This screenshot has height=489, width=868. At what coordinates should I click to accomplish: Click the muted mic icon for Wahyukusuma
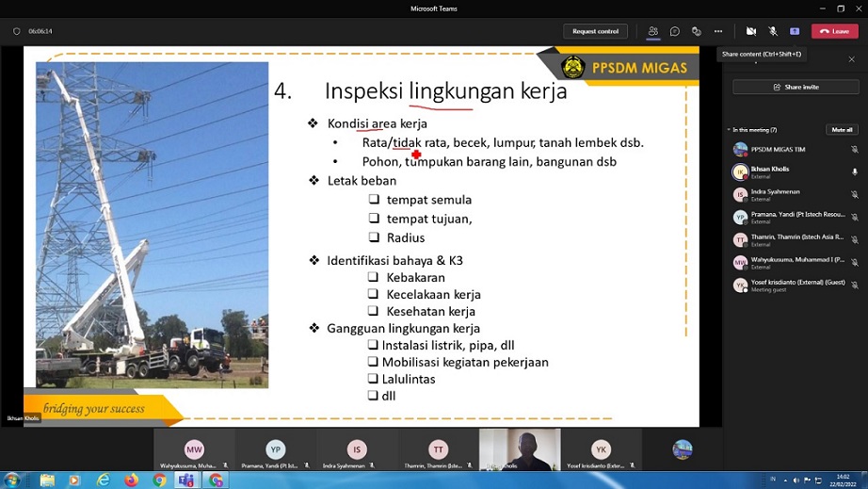(x=855, y=263)
